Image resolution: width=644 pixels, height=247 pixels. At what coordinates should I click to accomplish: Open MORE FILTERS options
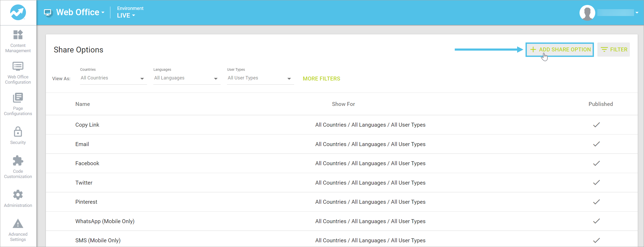321,78
